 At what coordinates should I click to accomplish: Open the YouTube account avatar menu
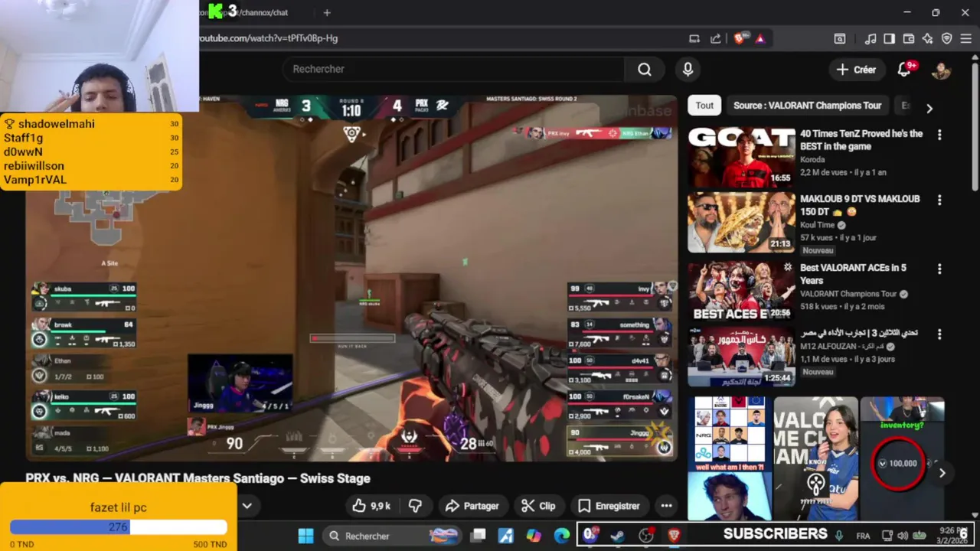[941, 70]
